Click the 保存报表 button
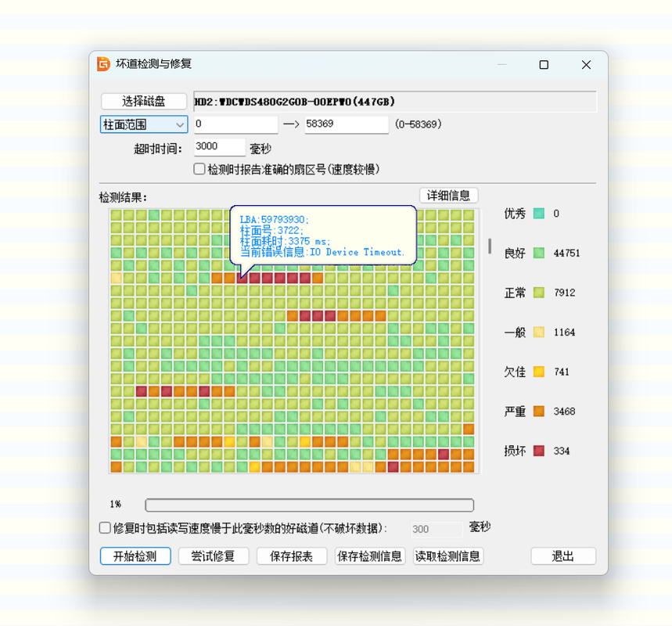The image size is (672, 626). click(x=292, y=556)
